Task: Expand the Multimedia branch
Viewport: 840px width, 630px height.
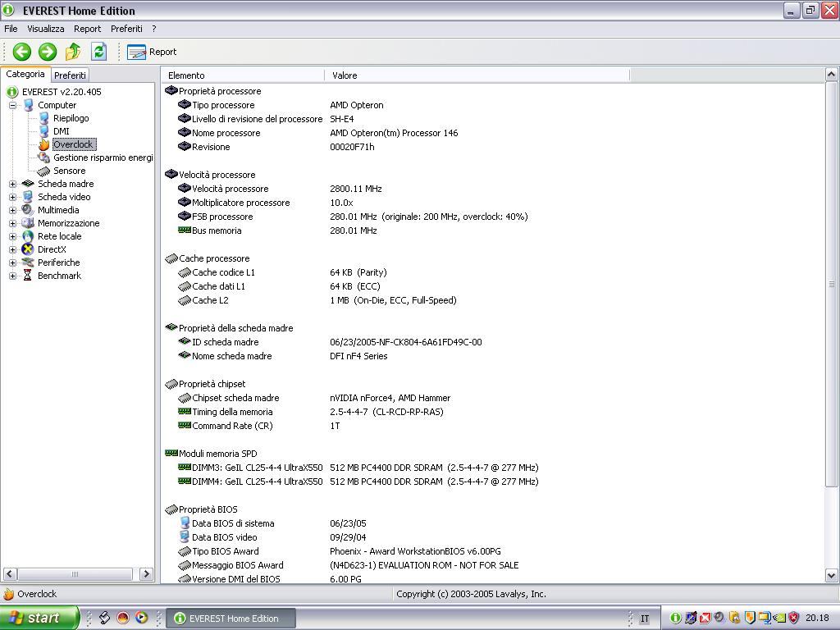Action: 13,211
